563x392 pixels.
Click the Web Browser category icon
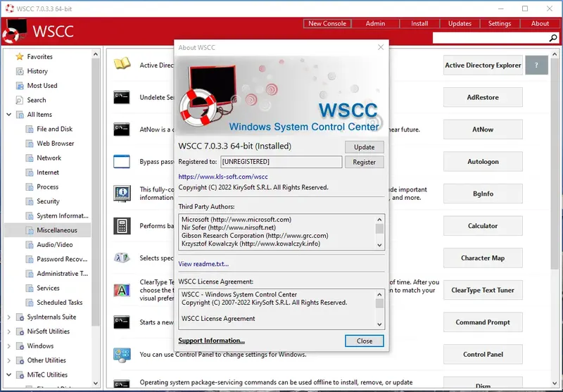tap(30, 144)
